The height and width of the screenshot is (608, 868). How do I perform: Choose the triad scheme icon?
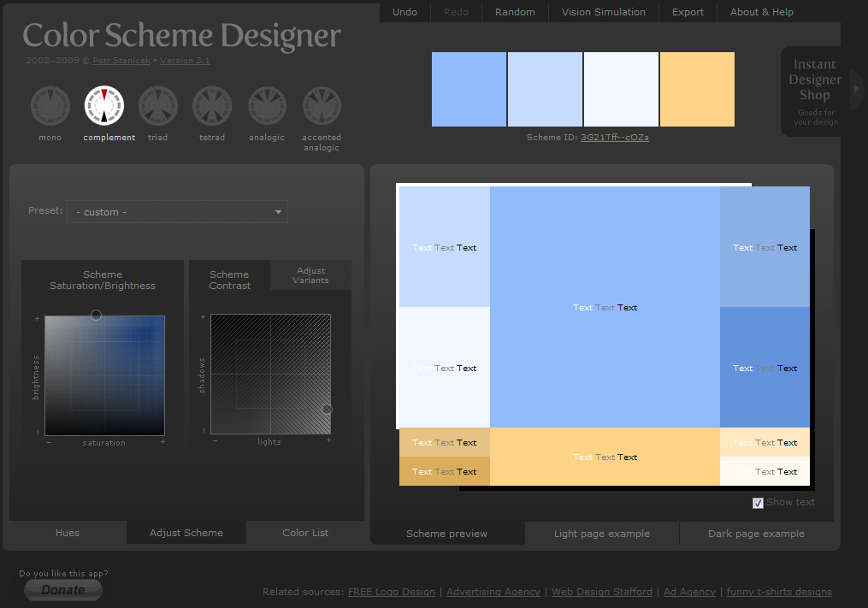coord(158,106)
